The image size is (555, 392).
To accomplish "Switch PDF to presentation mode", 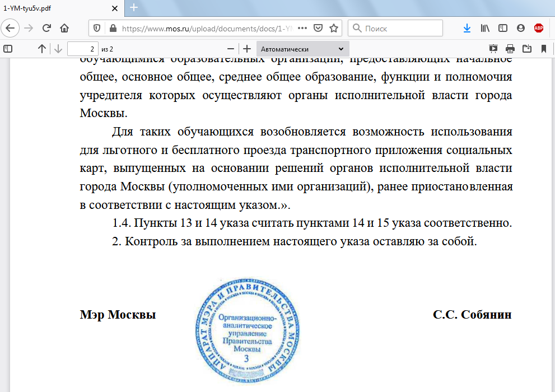I will [x=493, y=49].
